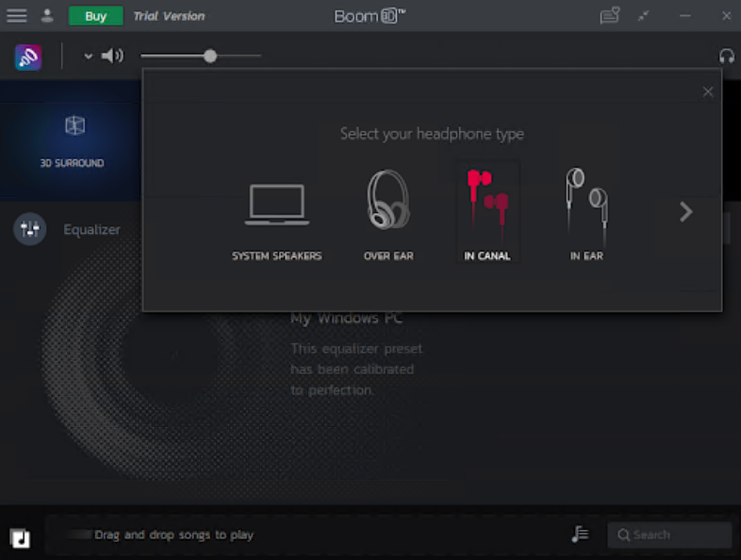Open the playlist icon near search

580,535
